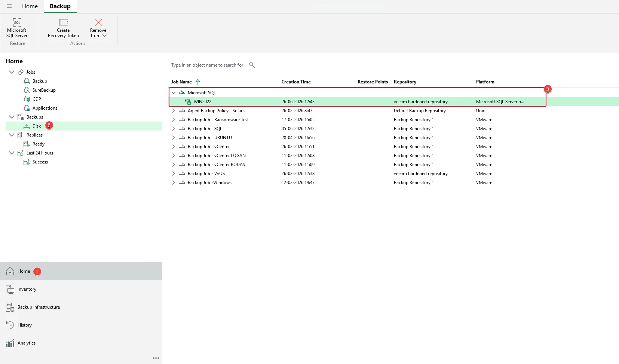Click the search magnifier icon
The width and height of the screenshot is (619, 364).
coord(252,65)
